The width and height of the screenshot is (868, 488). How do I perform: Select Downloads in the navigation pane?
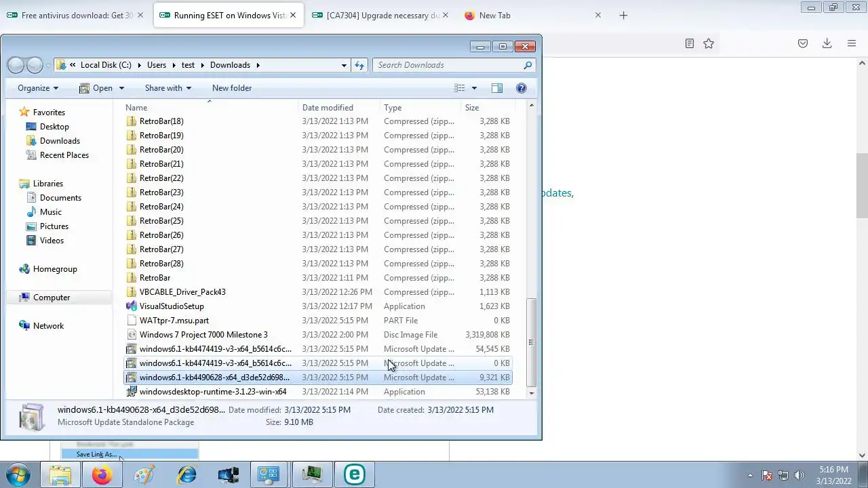60,141
